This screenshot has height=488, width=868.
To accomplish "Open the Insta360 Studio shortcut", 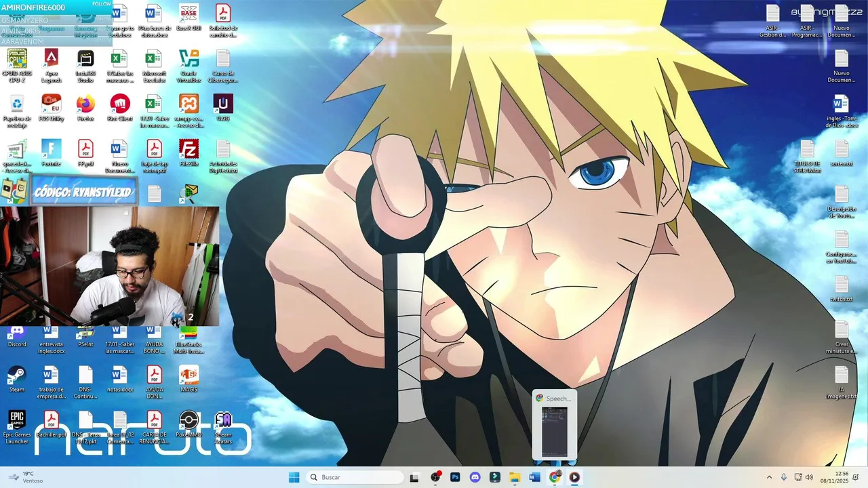I will [x=85, y=66].
